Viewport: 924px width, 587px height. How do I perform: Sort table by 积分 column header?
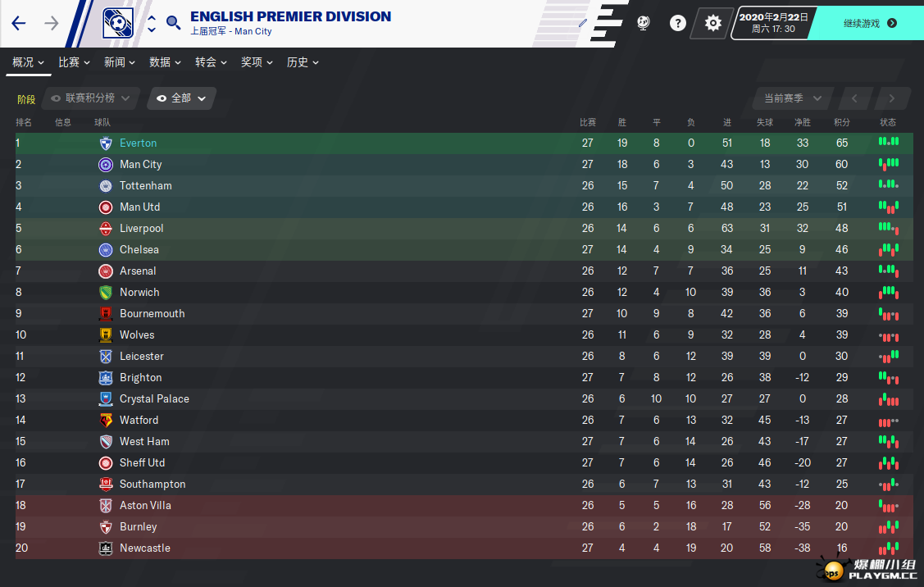click(842, 123)
